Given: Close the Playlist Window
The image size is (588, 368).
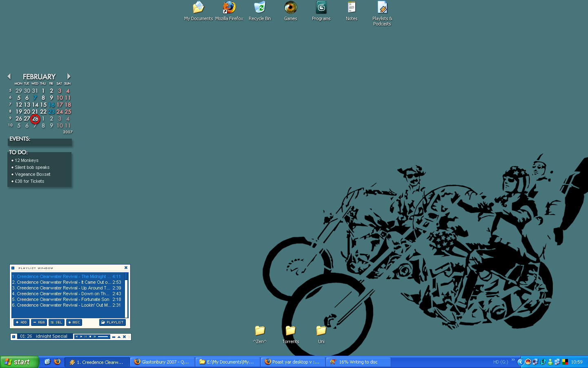Looking at the screenshot, I should tap(126, 268).
